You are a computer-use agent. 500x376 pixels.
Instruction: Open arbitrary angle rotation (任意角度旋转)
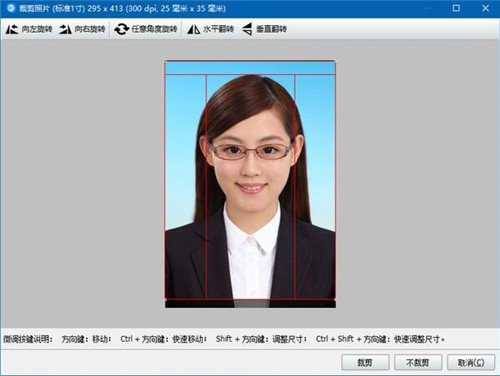[146, 29]
